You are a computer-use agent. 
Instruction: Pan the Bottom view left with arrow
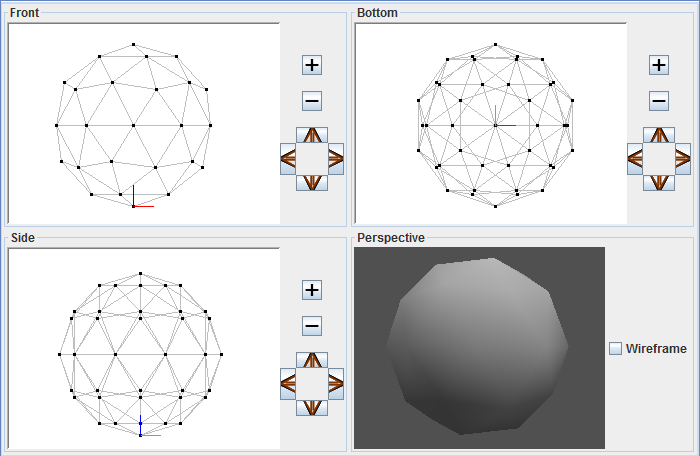[635, 159]
